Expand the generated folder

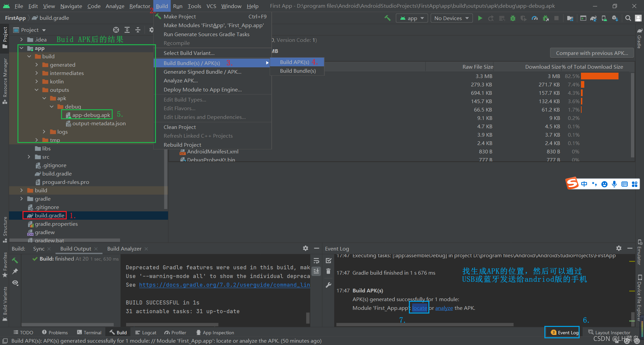tap(37, 65)
